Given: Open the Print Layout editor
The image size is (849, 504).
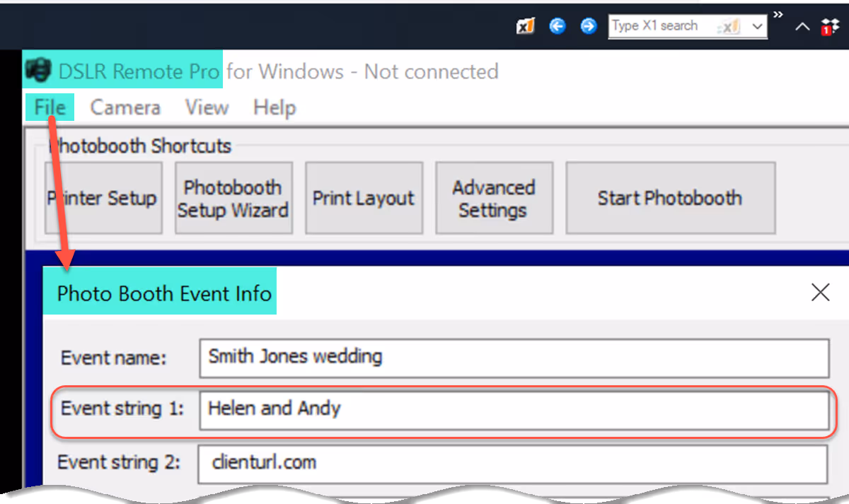Looking at the screenshot, I should coord(364,198).
